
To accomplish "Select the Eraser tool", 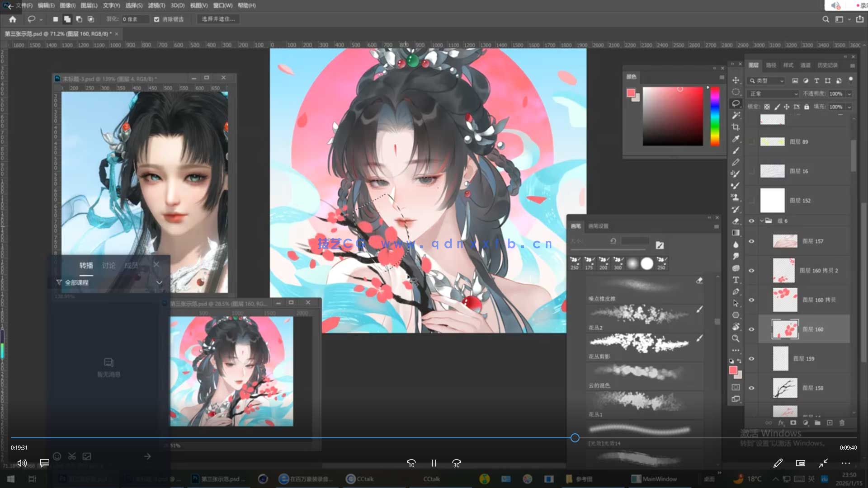I will [736, 221].
